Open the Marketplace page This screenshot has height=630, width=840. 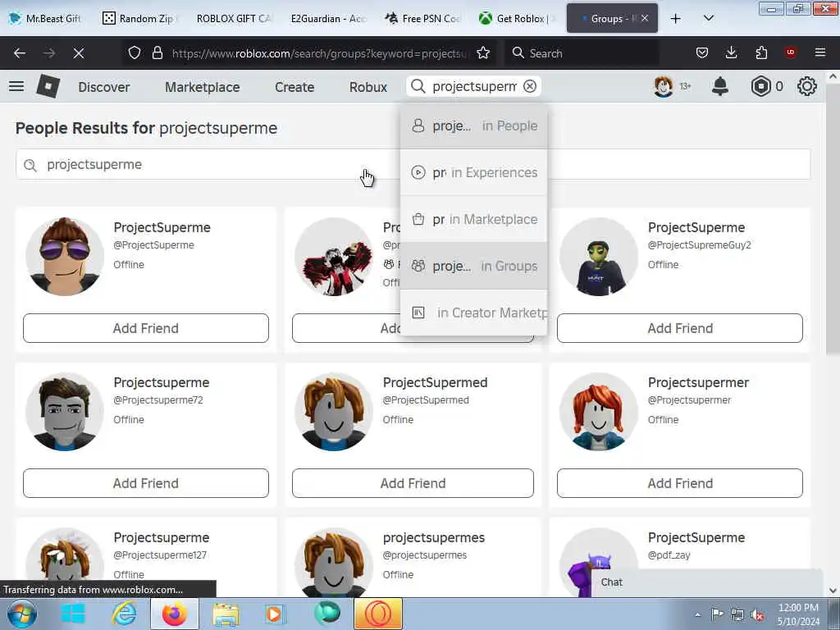tap(203, 87)
